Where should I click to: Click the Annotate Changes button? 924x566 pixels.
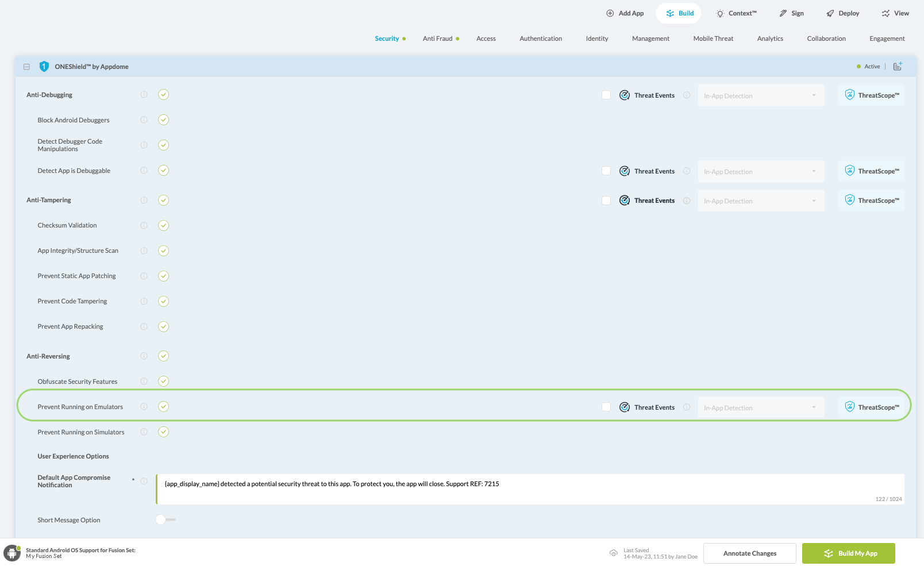749,553
